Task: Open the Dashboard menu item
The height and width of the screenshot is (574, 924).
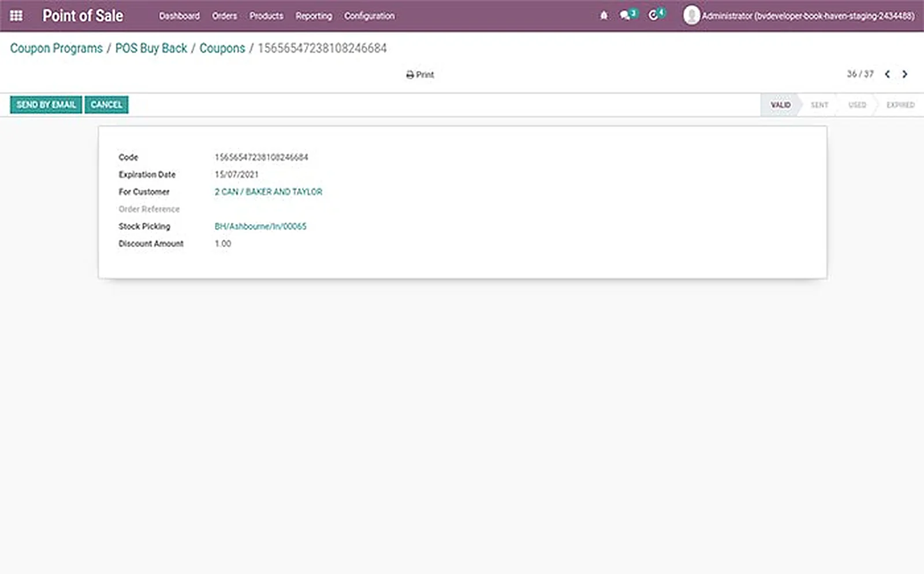Action: [180, 16]
